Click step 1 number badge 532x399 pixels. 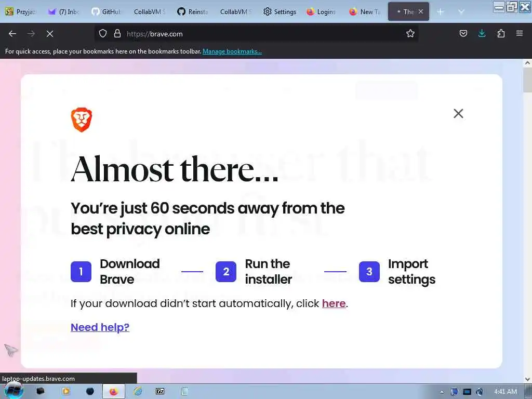(x=81, y=271)
